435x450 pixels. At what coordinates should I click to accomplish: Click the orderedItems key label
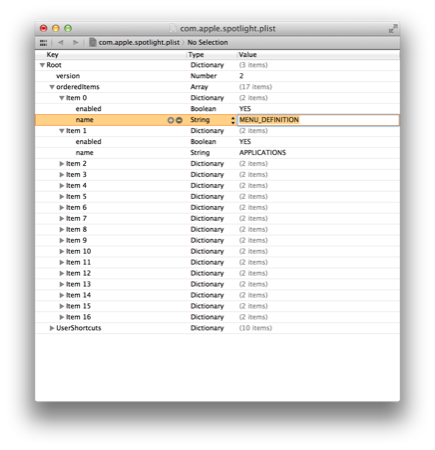pyautogui.click(x=78, y=87)
